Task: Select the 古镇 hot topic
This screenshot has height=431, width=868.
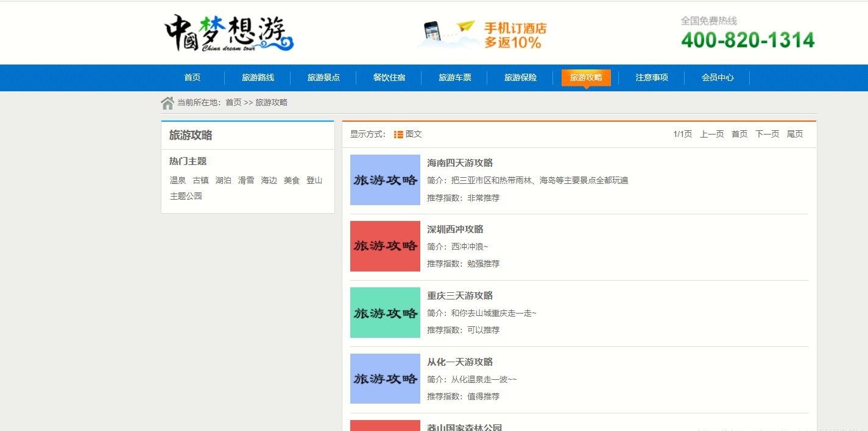Action: coord(200,181)
